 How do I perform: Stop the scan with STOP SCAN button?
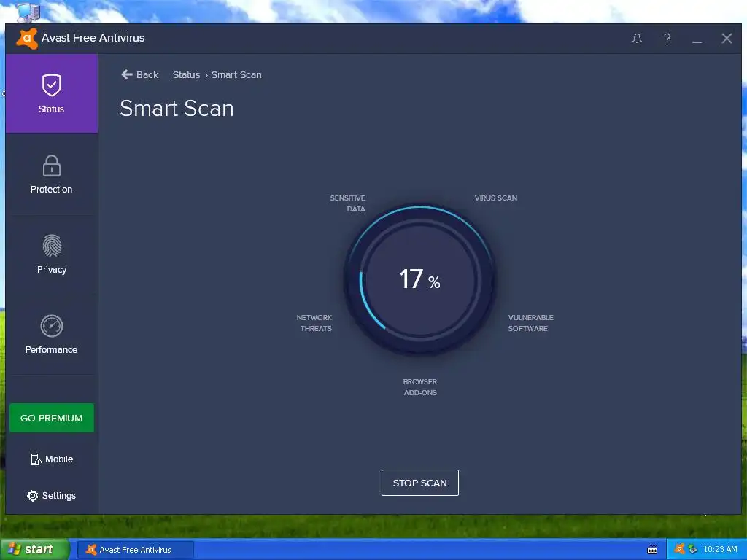419,483
